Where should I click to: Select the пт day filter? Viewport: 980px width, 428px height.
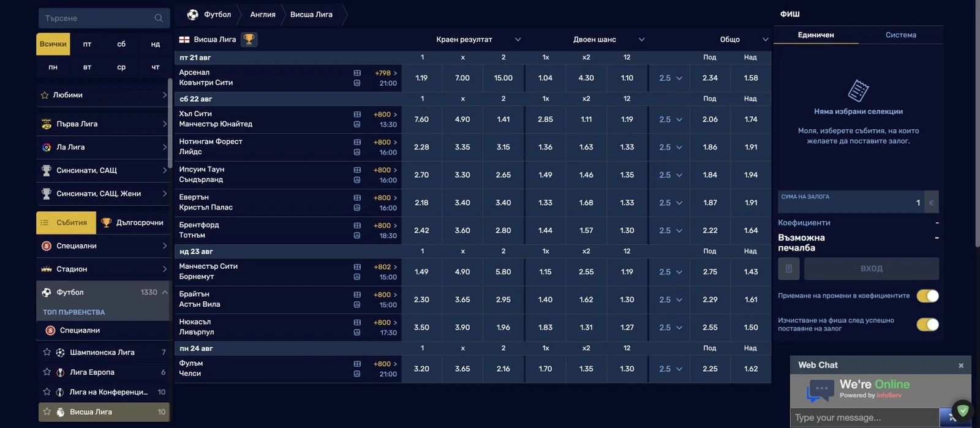click(87, 44)
